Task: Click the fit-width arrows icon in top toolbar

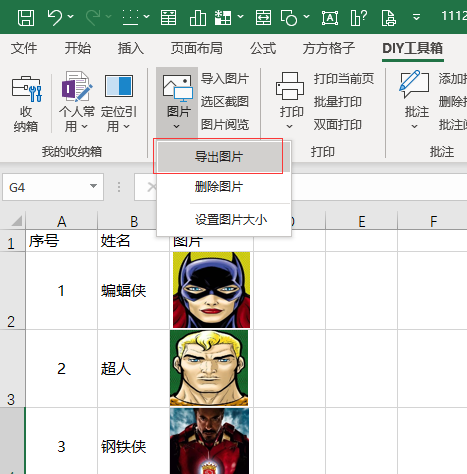Action: point(263,17)
